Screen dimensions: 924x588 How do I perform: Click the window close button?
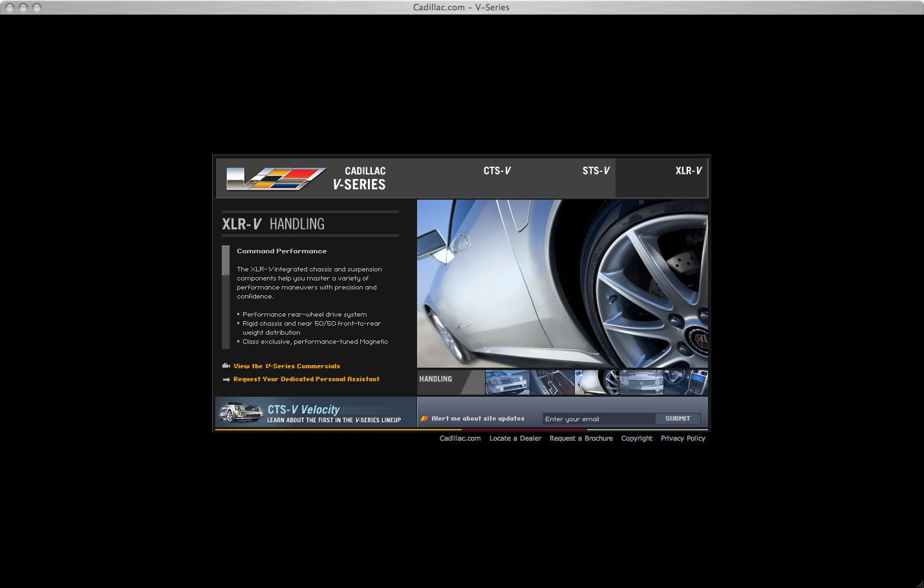point(9,8)
